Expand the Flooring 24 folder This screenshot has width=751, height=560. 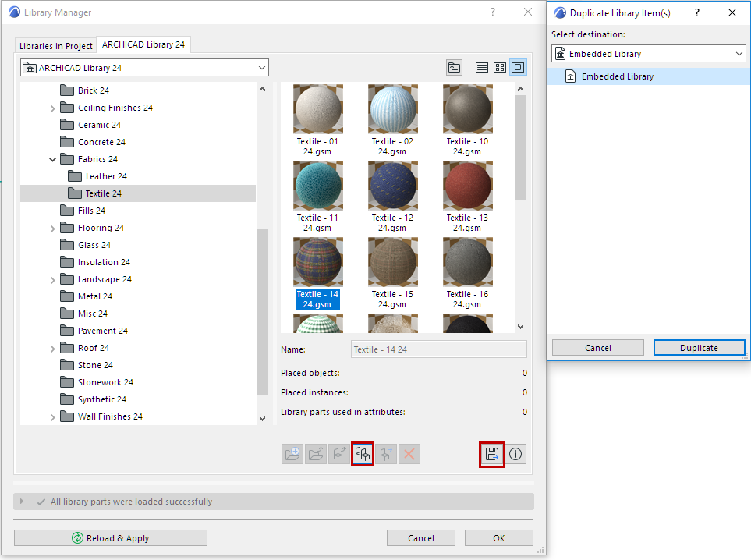(53, 229)
